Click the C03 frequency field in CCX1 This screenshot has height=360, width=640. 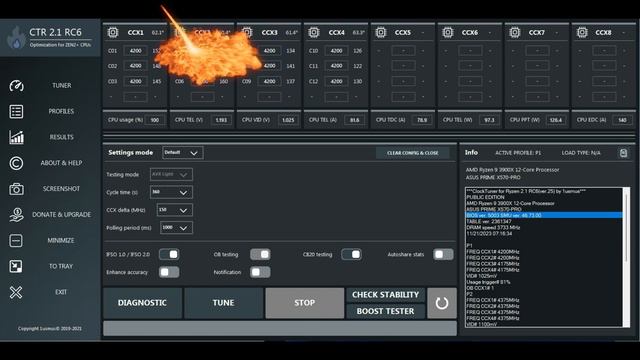click(x=136, y=81)
